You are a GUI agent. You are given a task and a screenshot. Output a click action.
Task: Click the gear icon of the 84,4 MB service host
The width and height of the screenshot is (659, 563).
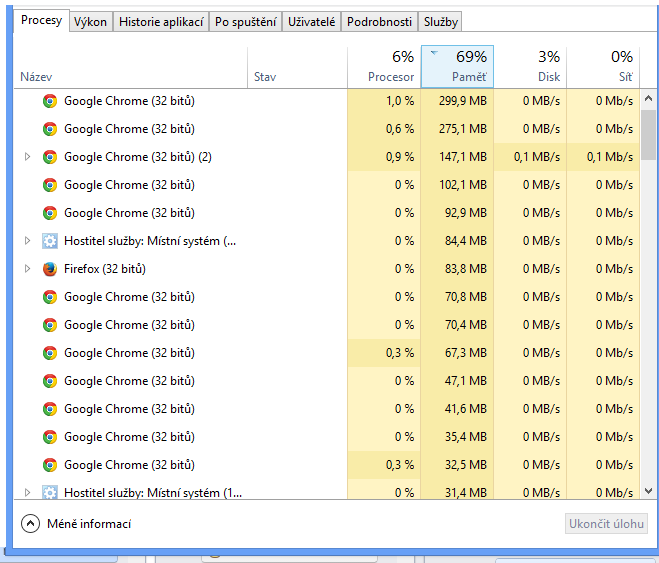coord(50,241)
